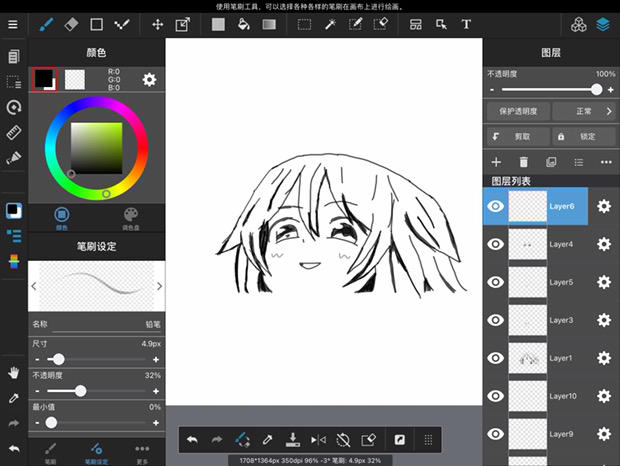Screen dimensions: 620x466
Task: Select the Eraser tool
Action: (x=71, y=25)
